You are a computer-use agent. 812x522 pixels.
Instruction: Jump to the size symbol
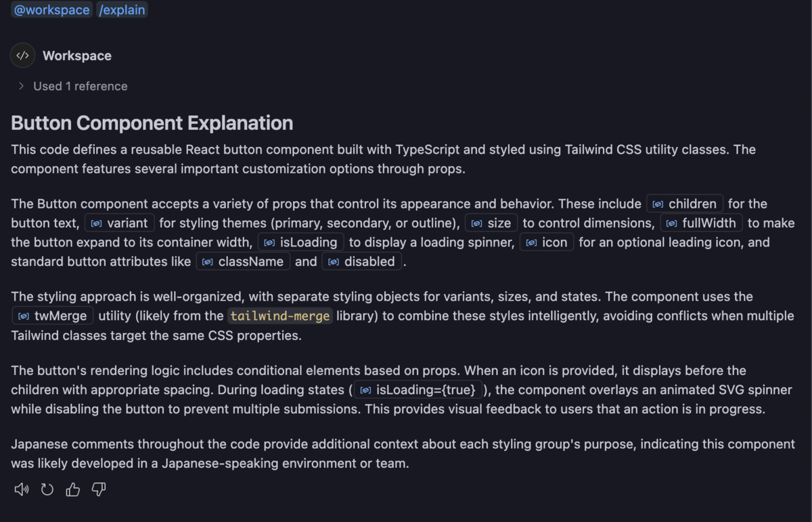tap(491, 223)
